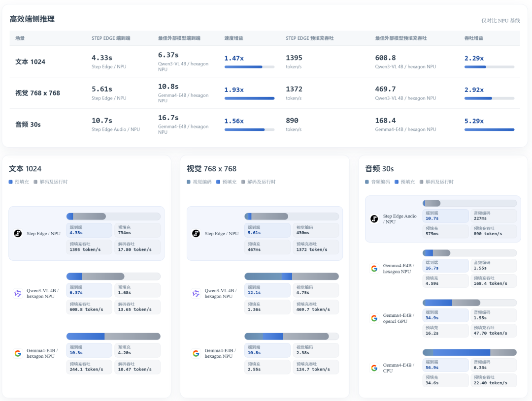Click the STEP EDGE 预填充吞吐 column header
Screen dimensions: 532x401
click(310, 38)
